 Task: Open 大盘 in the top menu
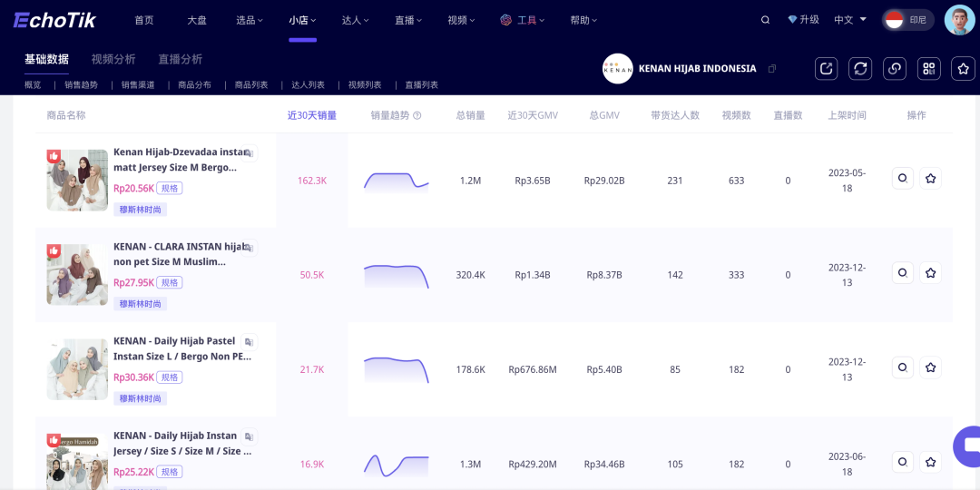[x=197, y=20]
